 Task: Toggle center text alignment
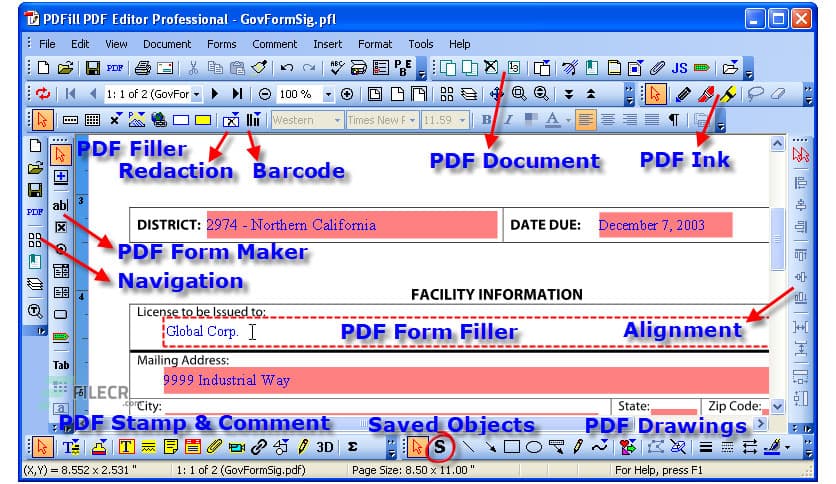(607, 120)
